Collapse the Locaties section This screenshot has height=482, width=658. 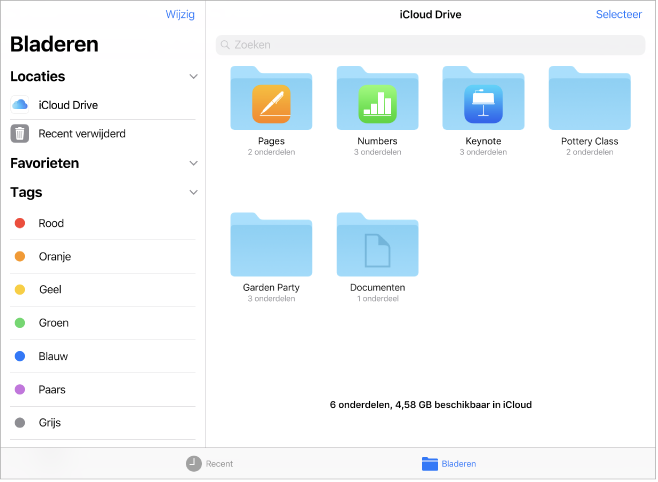pyautogui.click(x=193, y=76)
